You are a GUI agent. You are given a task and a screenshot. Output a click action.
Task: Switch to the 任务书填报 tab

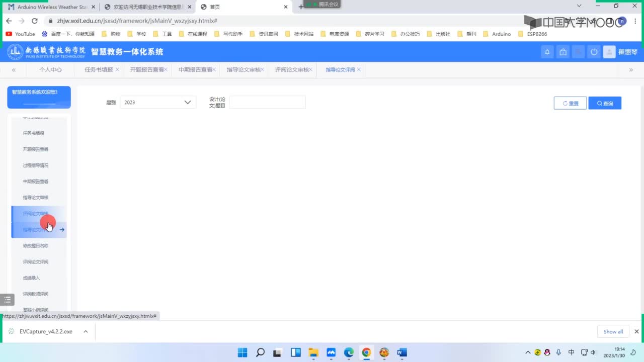click(x=99, y=70)
